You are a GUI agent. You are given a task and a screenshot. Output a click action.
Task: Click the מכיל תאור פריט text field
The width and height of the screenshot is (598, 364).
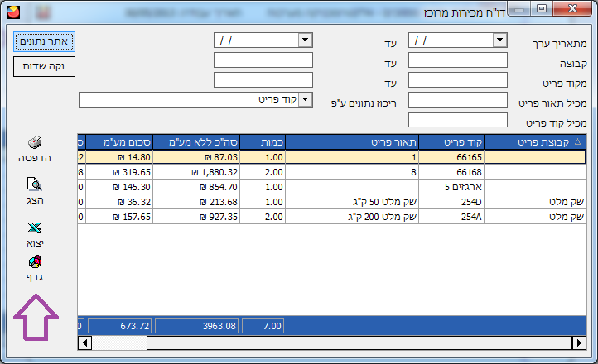pyautogui.click(x=458, y=100)
